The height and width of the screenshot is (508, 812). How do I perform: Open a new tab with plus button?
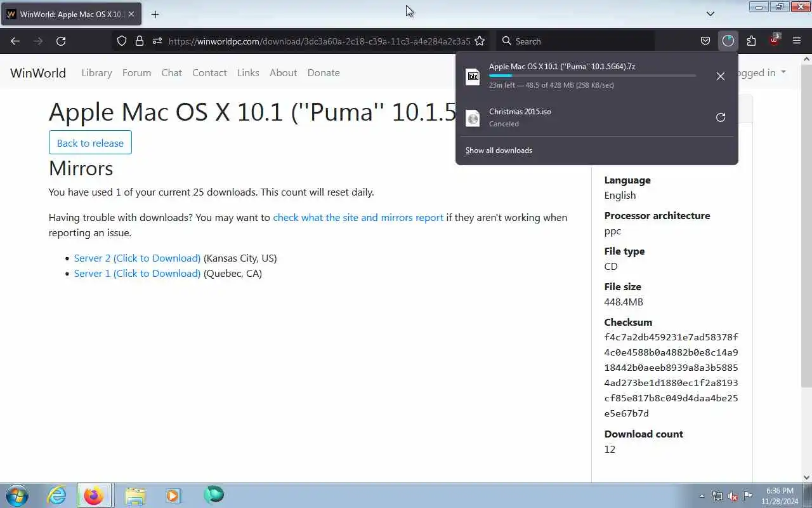[x=155, y=14]
